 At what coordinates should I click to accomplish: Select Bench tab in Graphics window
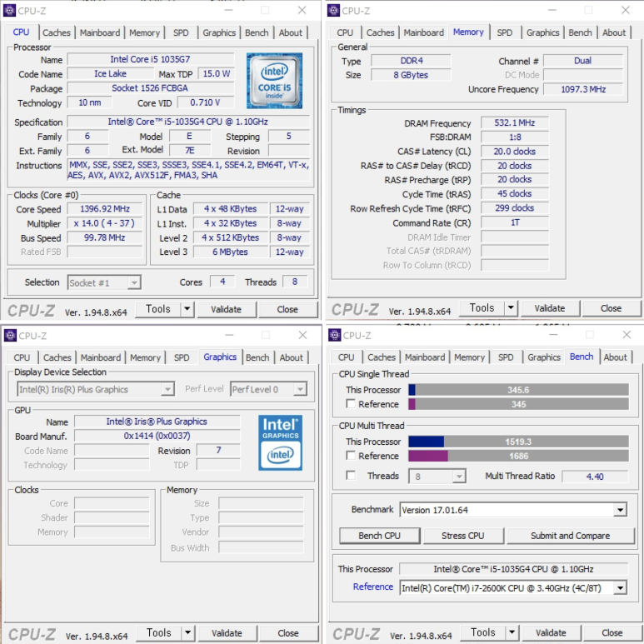click(257, 357)
